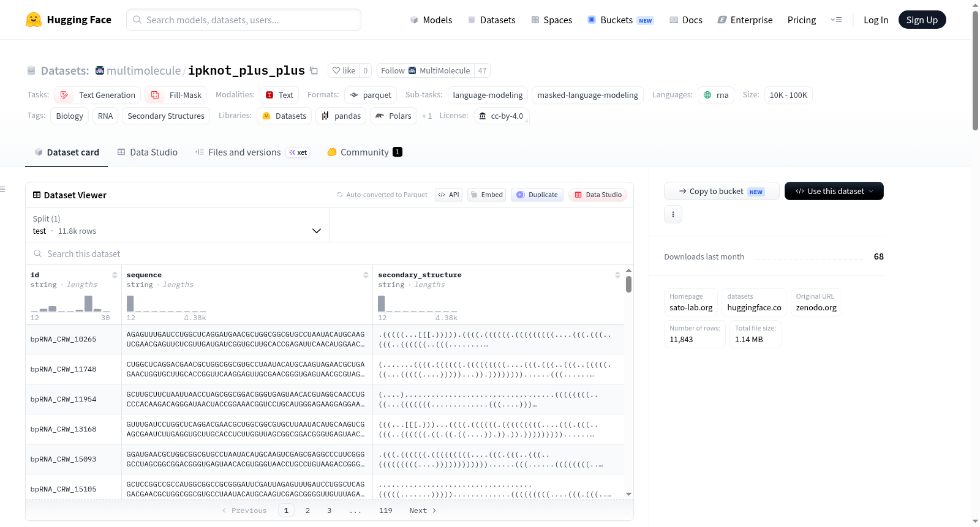The height and width of the screenshot is (527, 980).
Task: Open the MultiMolecule organization avatar beside dataset name
Action: click(x=100, y=70)
